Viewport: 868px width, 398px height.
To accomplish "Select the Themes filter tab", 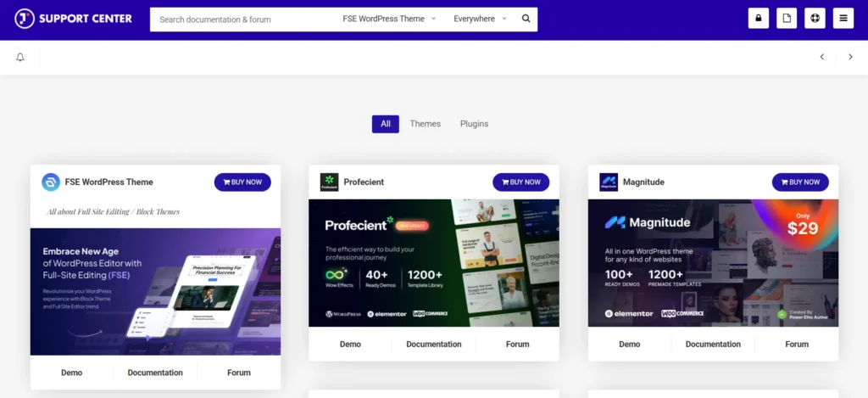I will pos(425,124).
